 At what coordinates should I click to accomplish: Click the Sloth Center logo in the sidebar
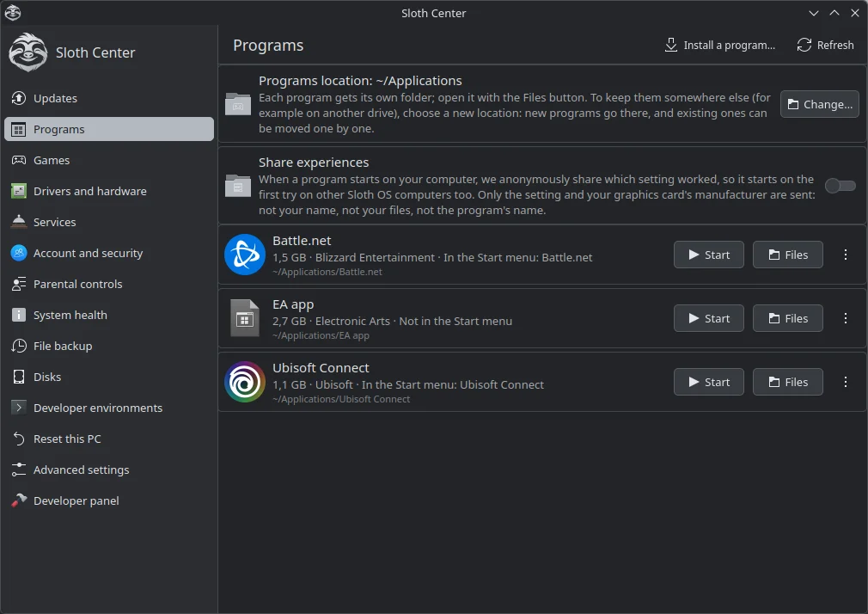(x=28, y=52)
